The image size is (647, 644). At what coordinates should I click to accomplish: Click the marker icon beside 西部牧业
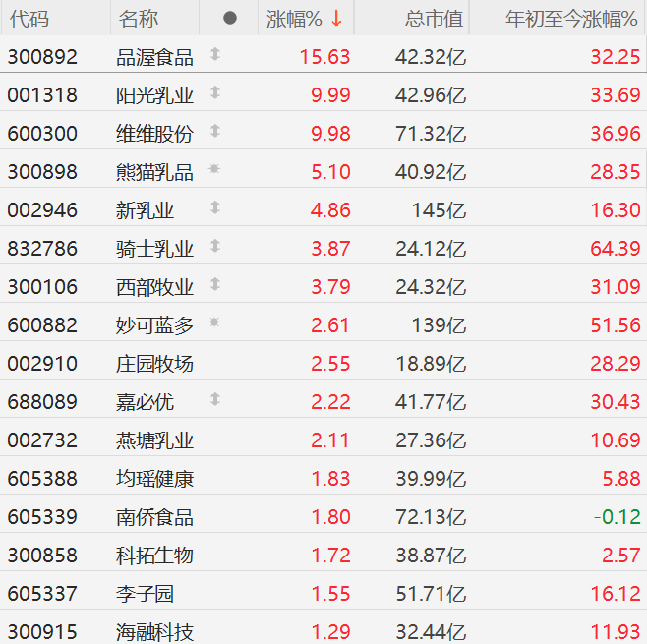[x=215, y=284]
